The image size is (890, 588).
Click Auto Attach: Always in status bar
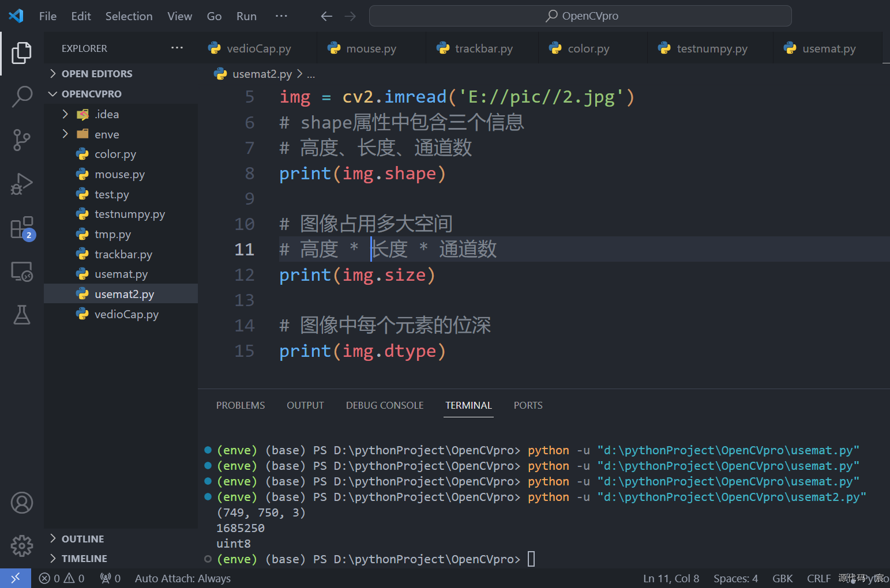click(x=183, y=578)
